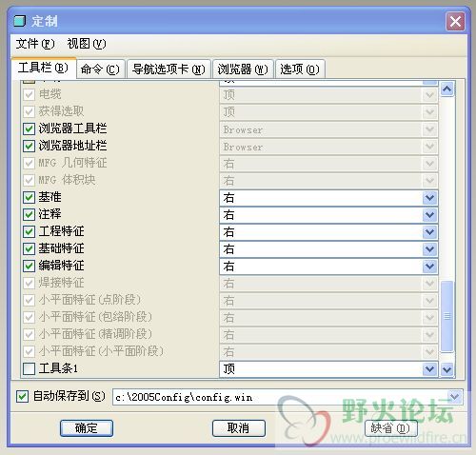Screen dimensions: 476x455
Task: Toggle the 自动保存到 checkbox
Action: tap(22, 396)
